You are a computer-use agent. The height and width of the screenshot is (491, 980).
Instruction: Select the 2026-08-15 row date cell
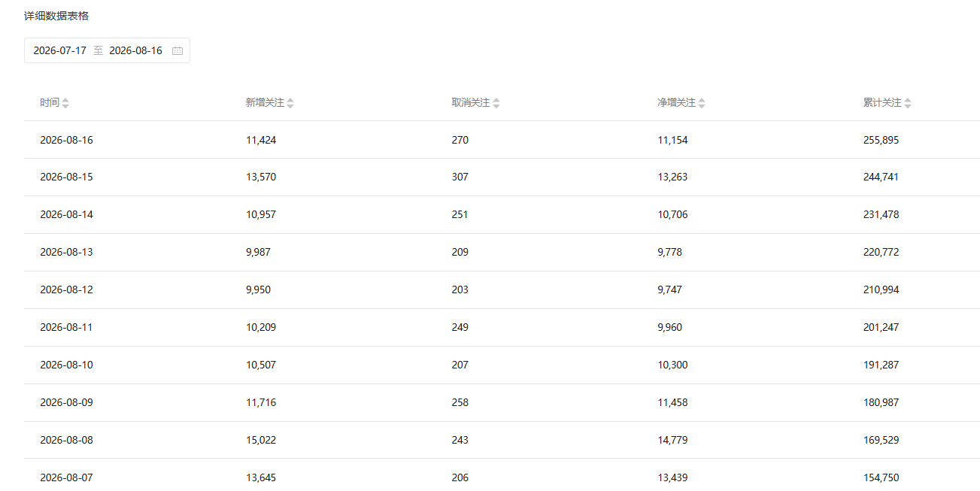click(x=67, y=177)
